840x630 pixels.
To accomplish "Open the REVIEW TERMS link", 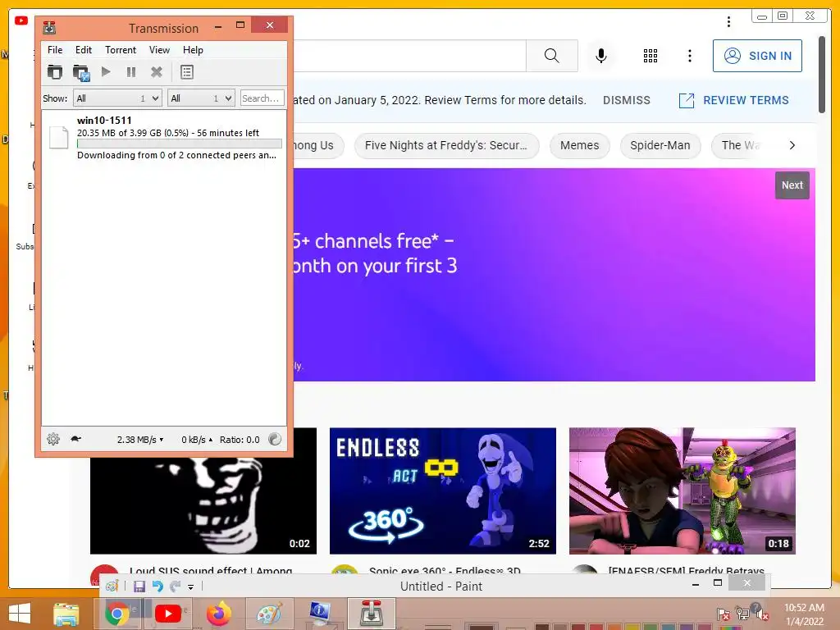I will pos(733,100).
